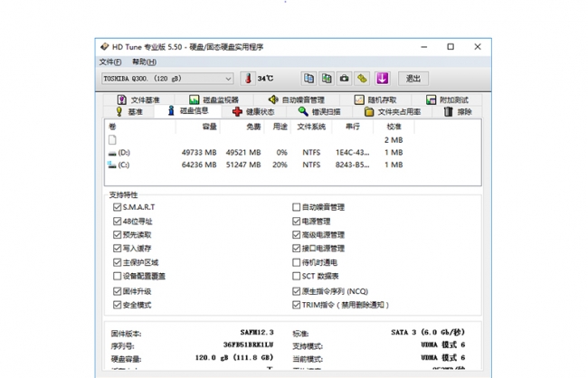The width and height of the screenshot is (588, 378).
Task: Click the SATA 3 (6.0 Gb/秒) standard value
Action: pos(428,332)
